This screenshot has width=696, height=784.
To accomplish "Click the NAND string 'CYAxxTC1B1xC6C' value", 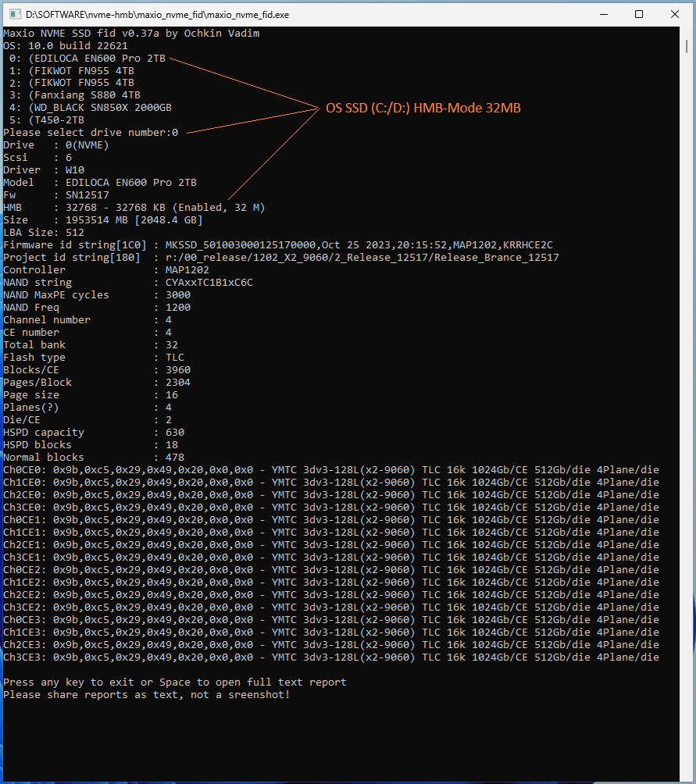I will (209, 283).
